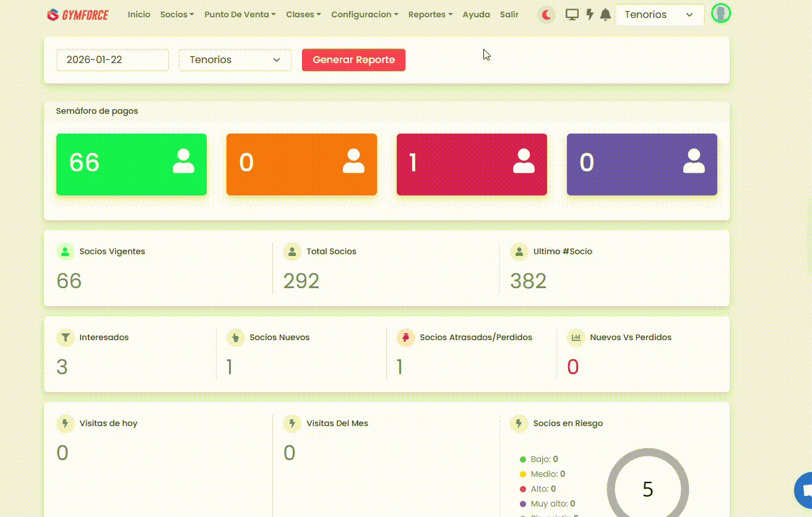812x517 pixels.
Task: Open the notifications bell
Action: 606,15
